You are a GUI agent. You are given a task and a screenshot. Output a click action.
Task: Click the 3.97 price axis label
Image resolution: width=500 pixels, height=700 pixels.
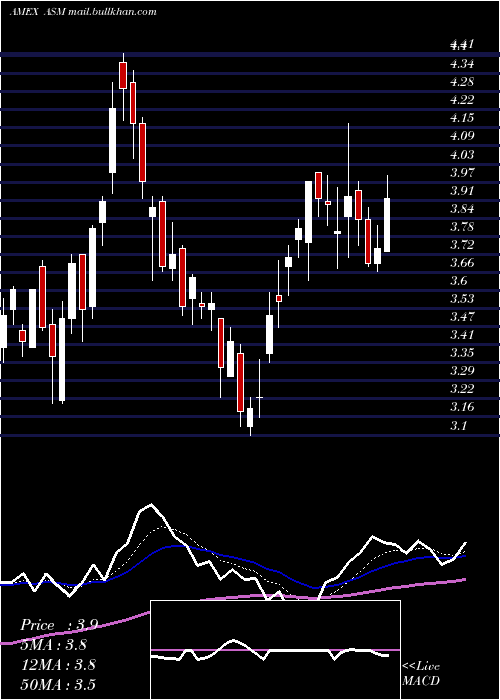462,172
